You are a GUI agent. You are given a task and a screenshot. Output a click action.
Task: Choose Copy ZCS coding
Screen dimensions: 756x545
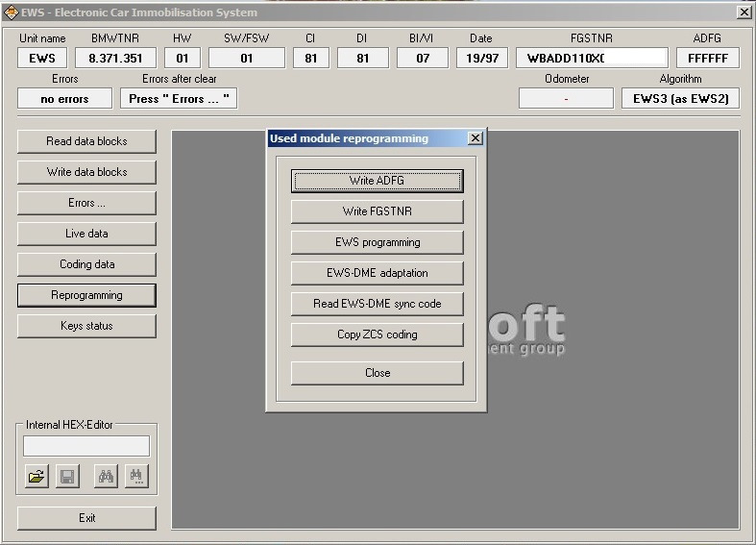point(377,334)
